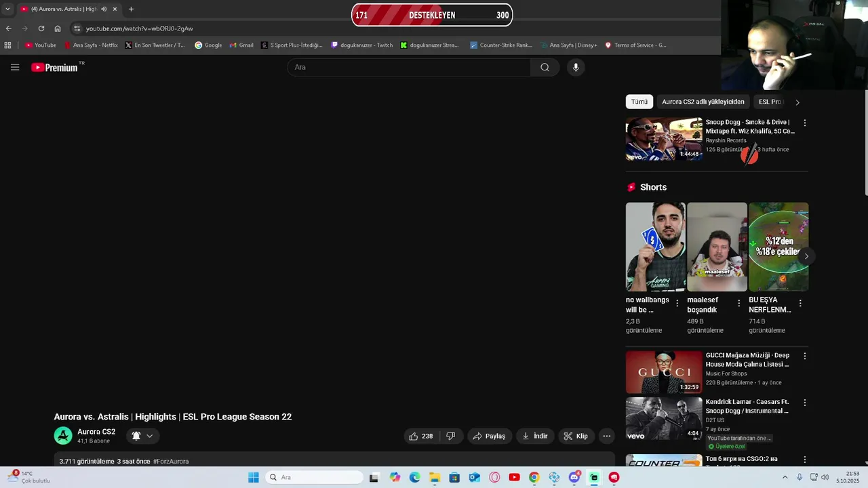Select 'Aurora CS2 adlı yükleyiciden' chip
Screen dimensions: 868x488
[x=703, y=102]
